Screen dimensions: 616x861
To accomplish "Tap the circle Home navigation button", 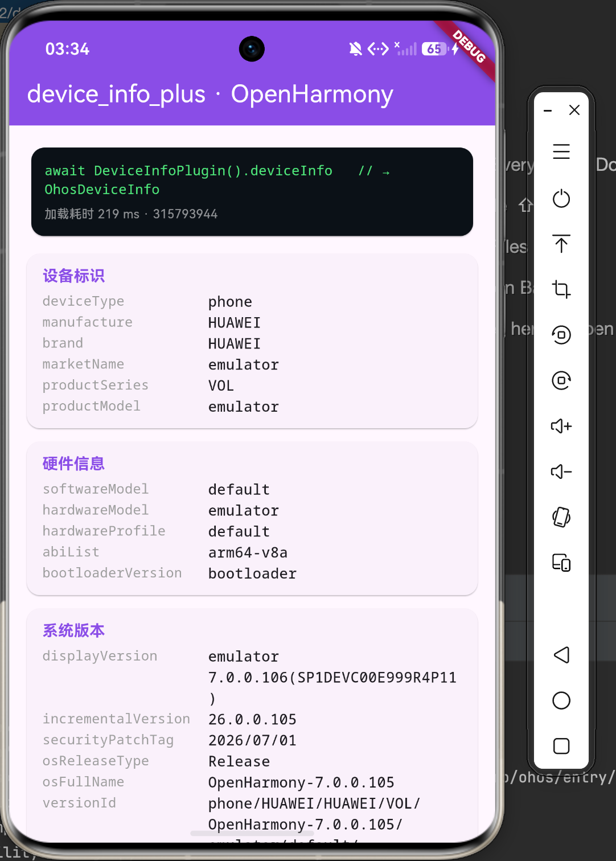I will click(561, 700).
